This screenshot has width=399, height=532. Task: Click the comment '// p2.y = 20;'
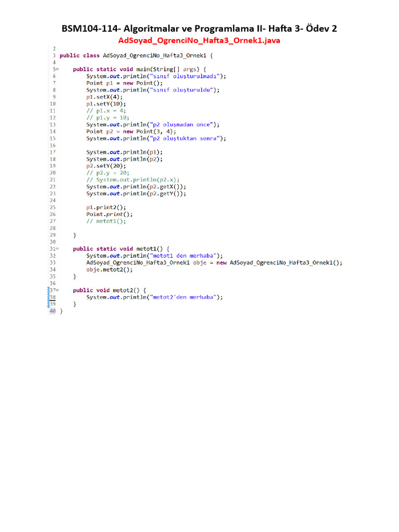[x=108, y=173]
